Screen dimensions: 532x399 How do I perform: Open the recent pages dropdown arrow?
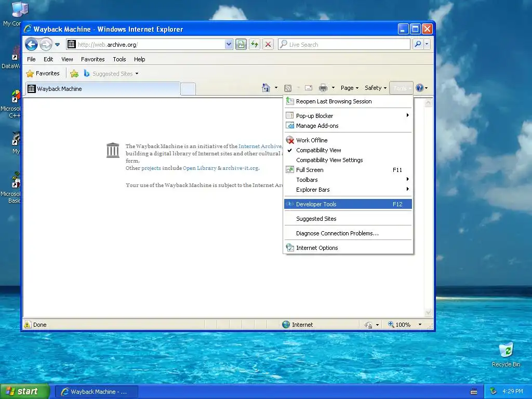(x=57, y=45)
